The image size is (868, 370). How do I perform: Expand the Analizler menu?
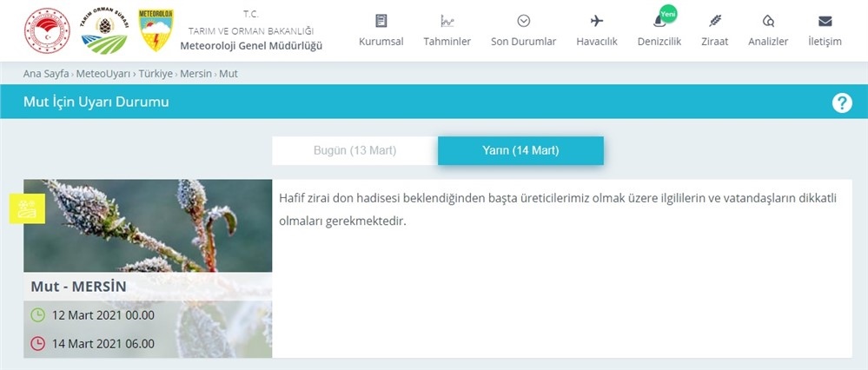pos(767,30)
